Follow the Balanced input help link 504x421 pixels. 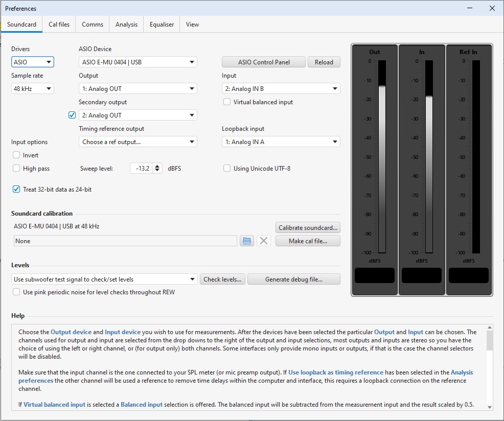click(142, 404)
